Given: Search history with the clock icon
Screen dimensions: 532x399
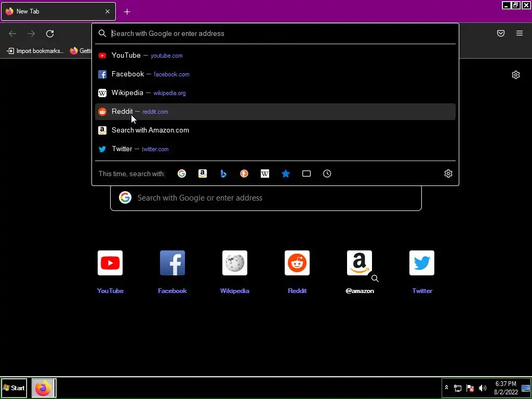Looking at the screenshot, I should 327,174.
